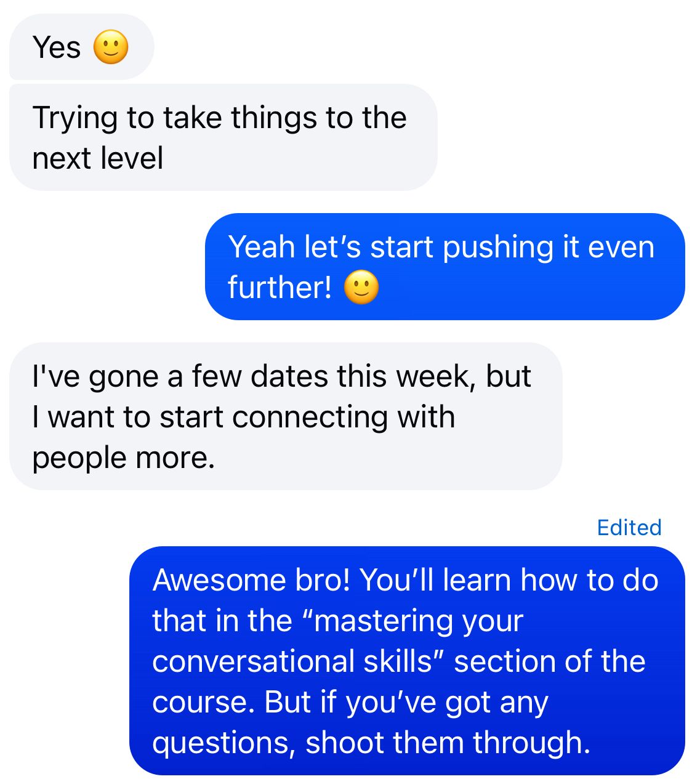Open the "Edited" label to view edit history
Screen dimensions: 700x779
click(x=629, y=528)
